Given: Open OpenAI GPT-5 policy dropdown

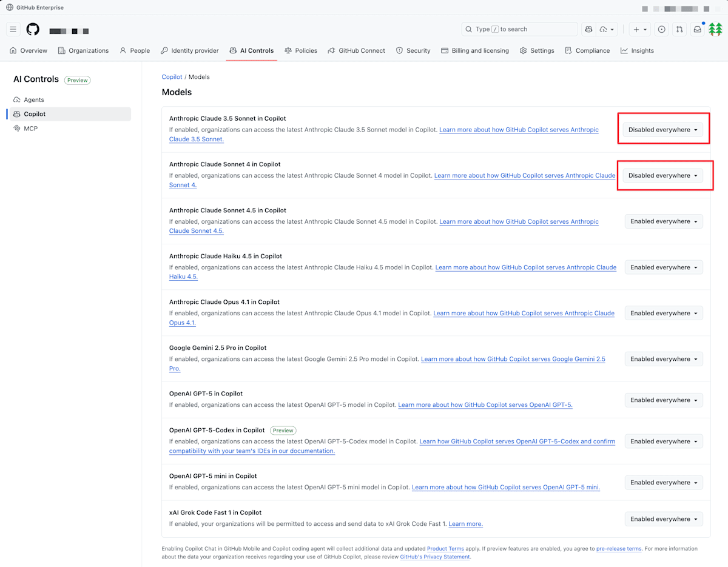Looking at the screenshot, I should [664, 400].
